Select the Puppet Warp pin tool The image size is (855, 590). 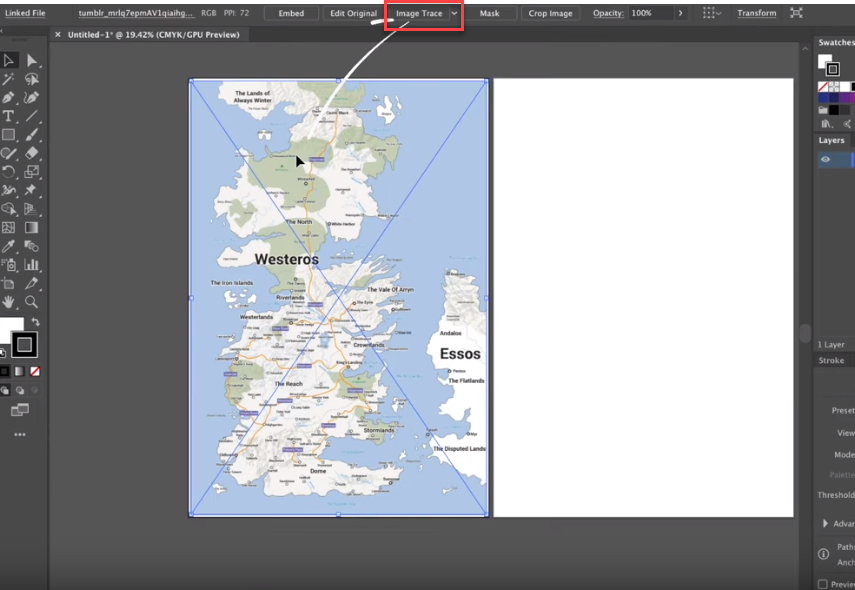click(x=32, y=190)
